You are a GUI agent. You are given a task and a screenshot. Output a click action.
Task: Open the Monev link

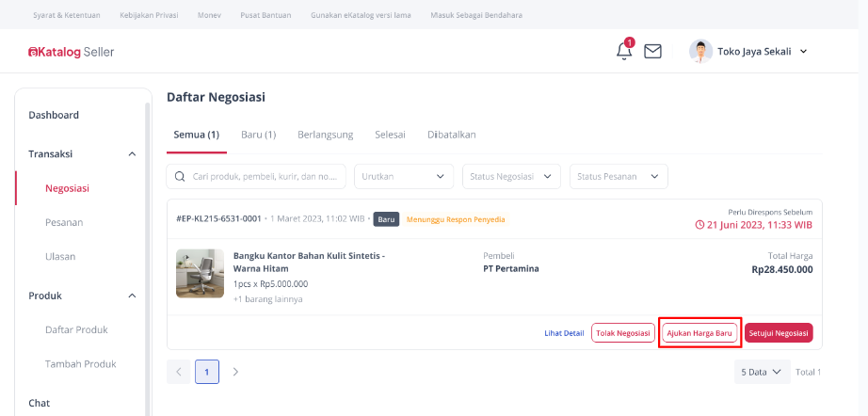tap(209, 15)
